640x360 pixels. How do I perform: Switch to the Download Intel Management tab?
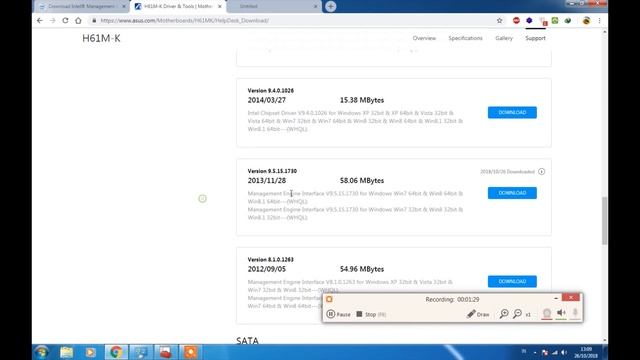(82, 6)
